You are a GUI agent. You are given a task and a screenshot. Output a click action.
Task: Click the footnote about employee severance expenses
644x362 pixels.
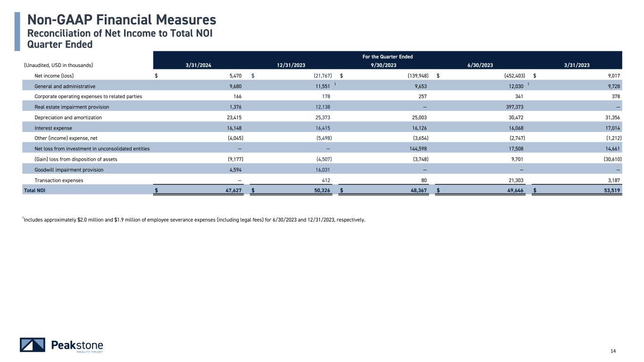click(x=193, y=219)
